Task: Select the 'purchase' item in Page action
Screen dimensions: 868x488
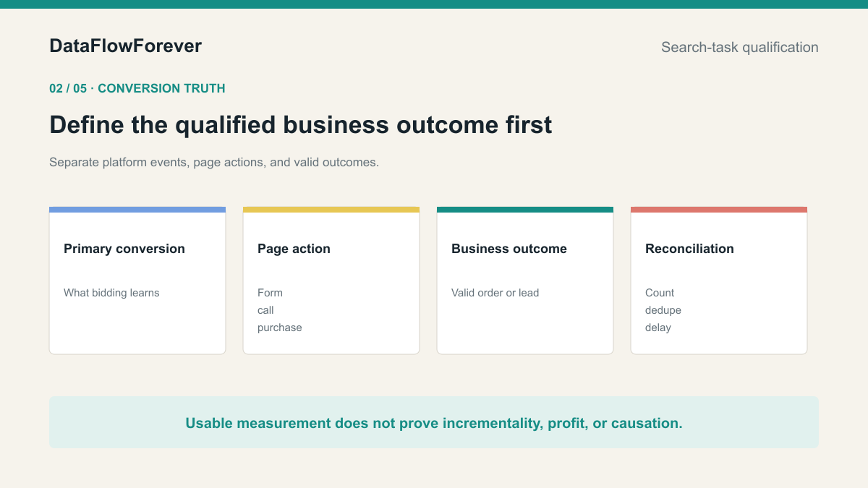Action: pos(280,328)
